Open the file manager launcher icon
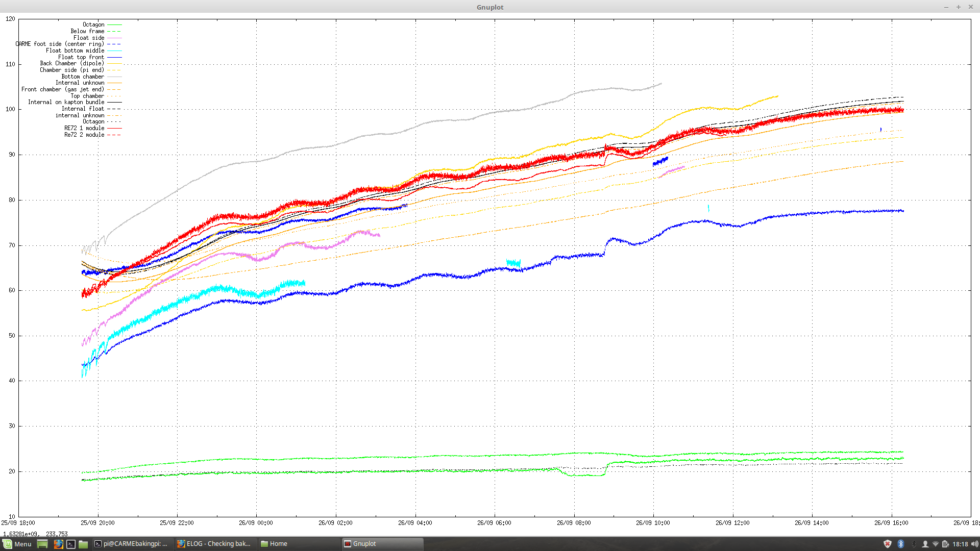The width and height of the screenshot is (980, 551). coord(83,544)
